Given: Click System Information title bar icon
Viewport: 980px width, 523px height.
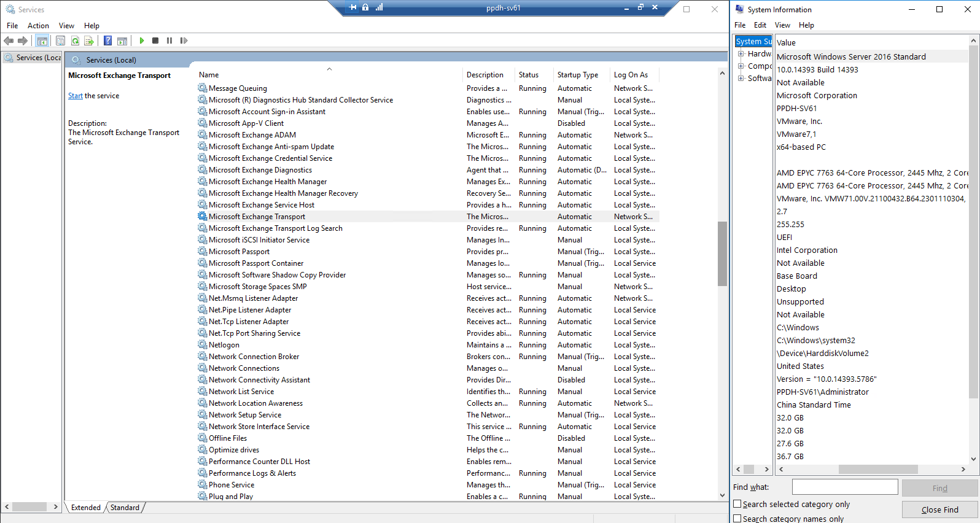Looking at the screenshot, I should [x=740, y=9].
